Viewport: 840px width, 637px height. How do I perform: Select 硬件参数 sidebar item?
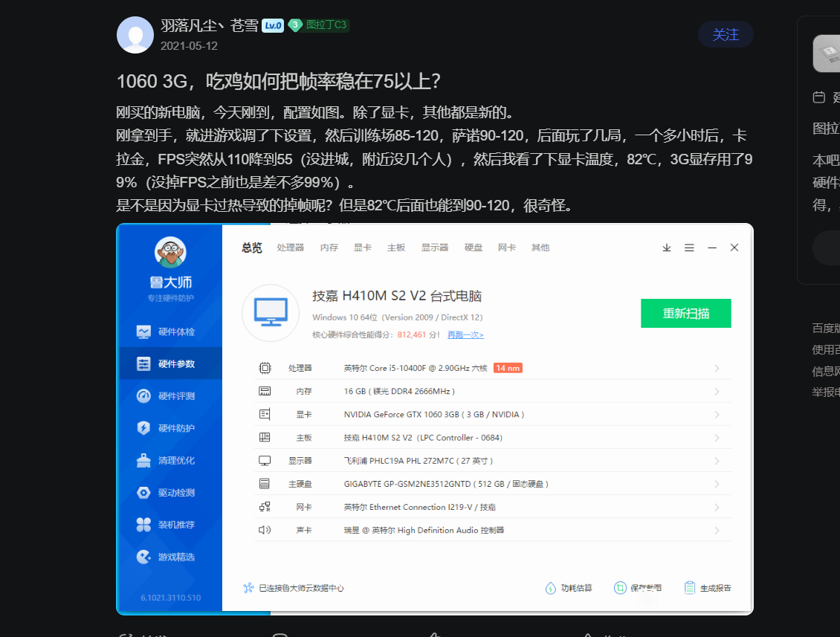coord(170,363)
